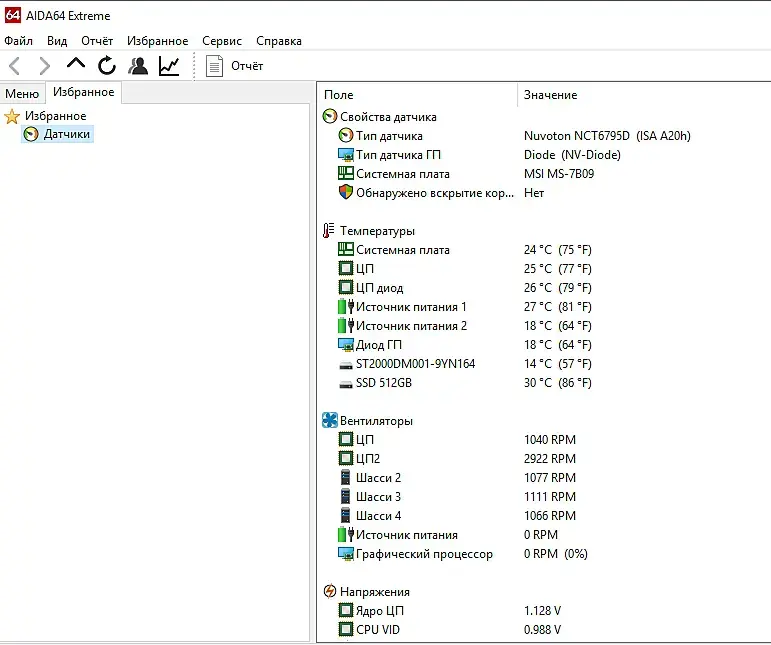Click the AIDA64 Extreme title bar icon
Viewport: 771px width, 645px height.
point(13,15)
